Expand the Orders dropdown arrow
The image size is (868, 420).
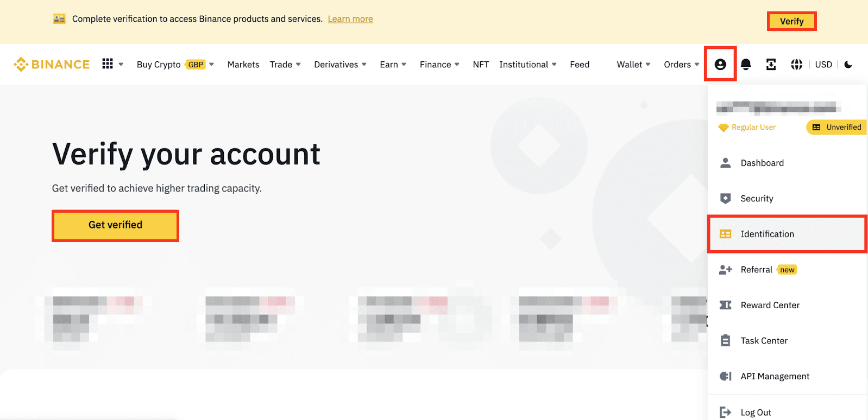point(697,65)
